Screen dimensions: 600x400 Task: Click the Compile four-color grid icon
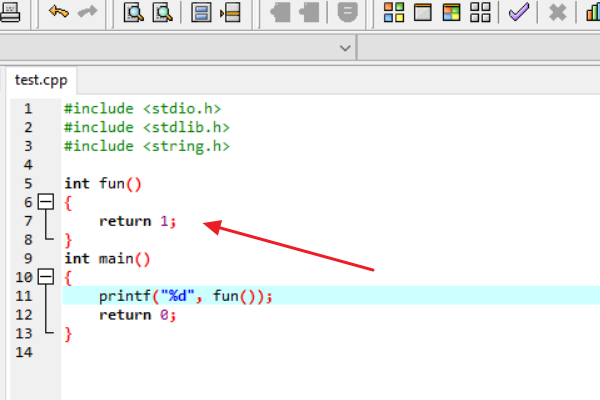pyautogui.click(x=394, y=12)
